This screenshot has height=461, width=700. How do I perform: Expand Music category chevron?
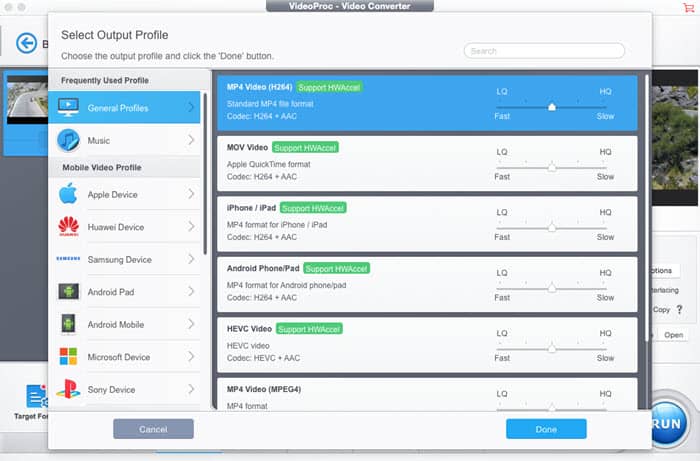point(191,140)
